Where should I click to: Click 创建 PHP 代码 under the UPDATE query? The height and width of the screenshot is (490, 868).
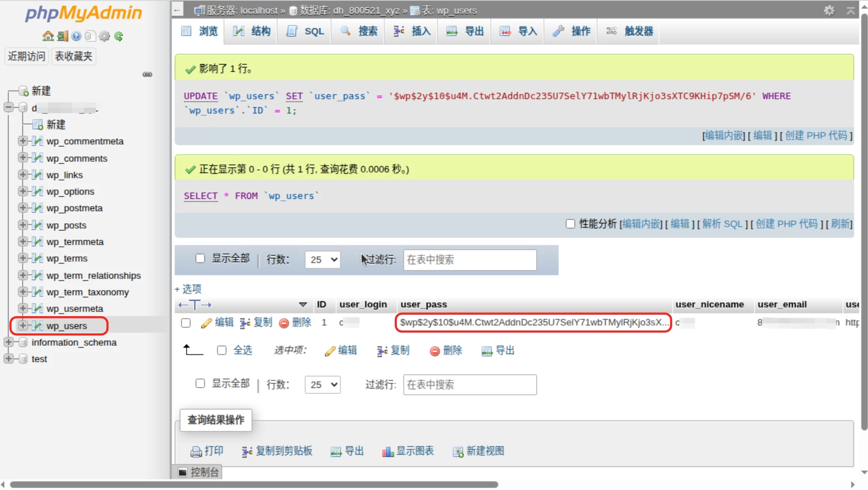tap(816, 136)
